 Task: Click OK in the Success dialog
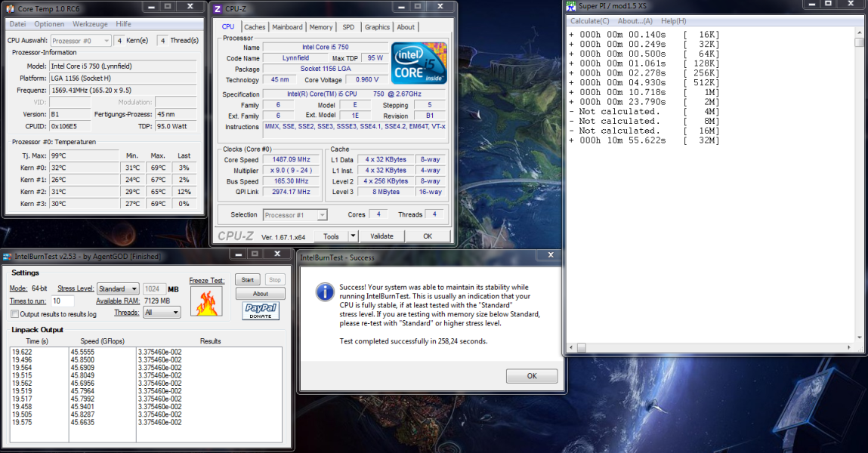(x=531, y=376)
